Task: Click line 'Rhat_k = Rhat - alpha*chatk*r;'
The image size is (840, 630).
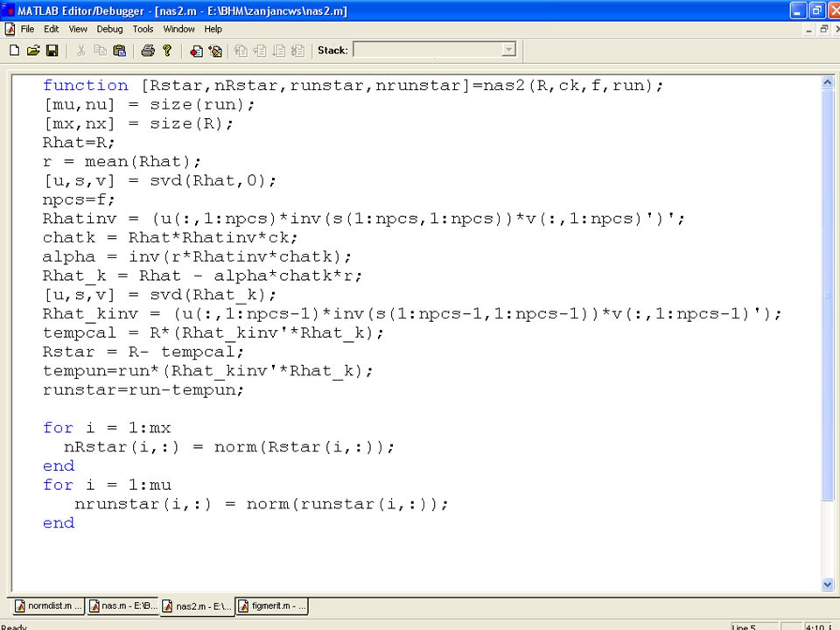Action: point(202,276)
